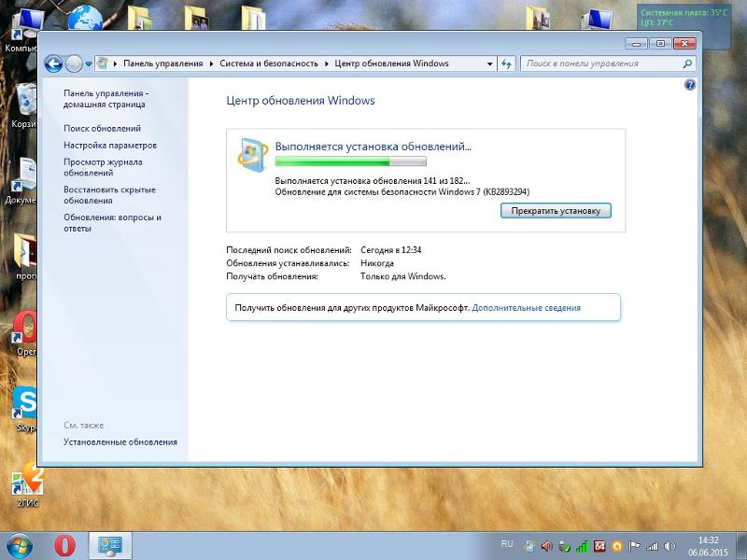Select the Opera desktop shortcut

25,333
